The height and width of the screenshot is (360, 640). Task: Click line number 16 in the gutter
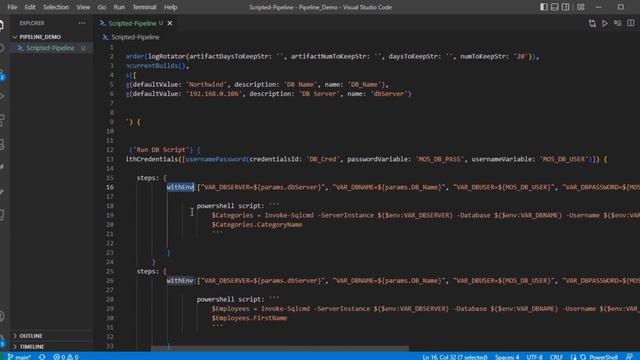pos(110,187)
